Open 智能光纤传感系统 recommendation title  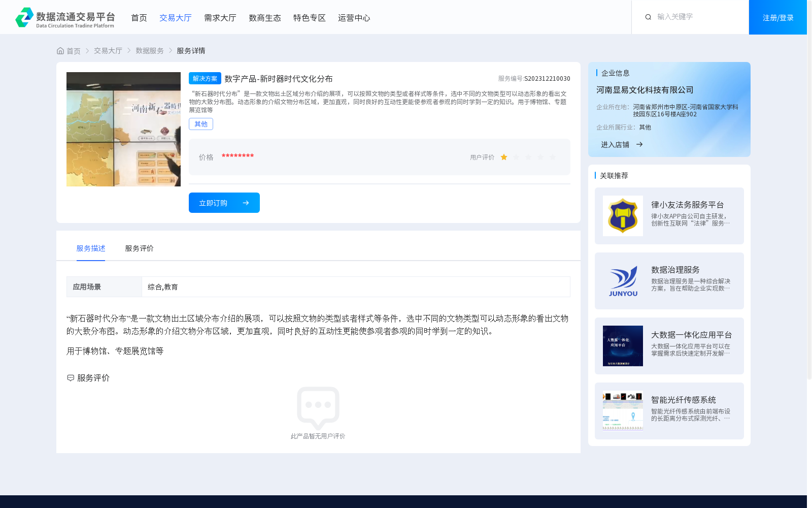point(684,400)
